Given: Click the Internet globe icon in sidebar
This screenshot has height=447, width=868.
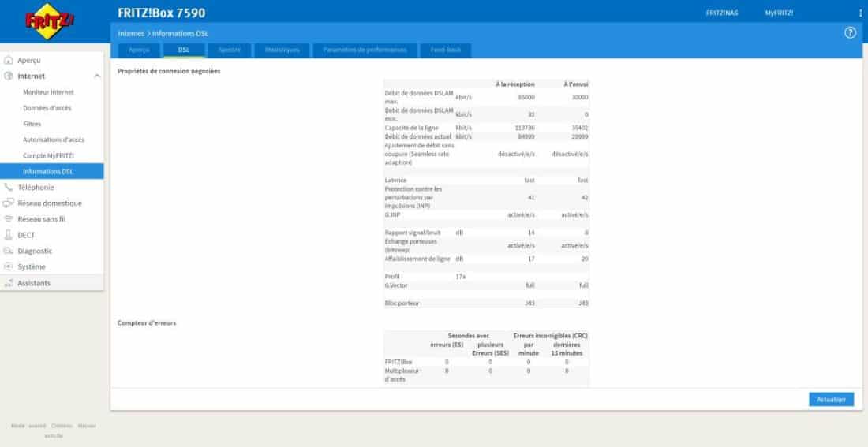Looking at the screenshot, I should tap(9, 76).
